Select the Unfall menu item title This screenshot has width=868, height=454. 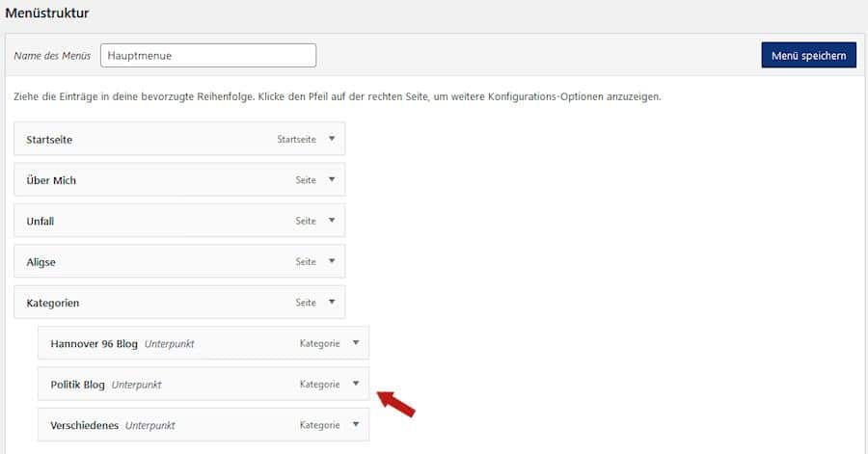(41, 221)
